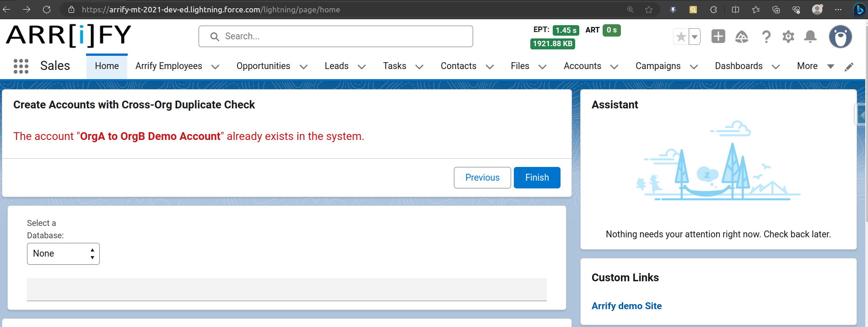Open the global actions plus icon
This screenshot has width=868, height=327.
[x=718, y=37]
